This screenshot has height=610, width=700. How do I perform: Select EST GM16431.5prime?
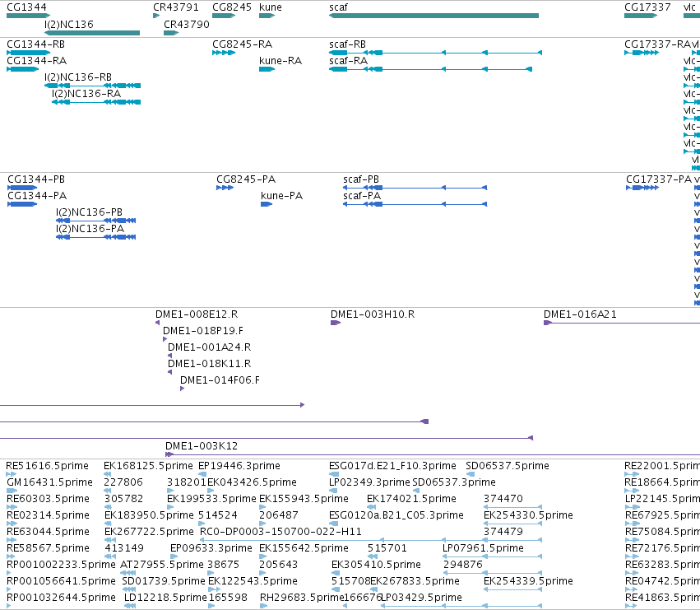click(x=50, y=482)
